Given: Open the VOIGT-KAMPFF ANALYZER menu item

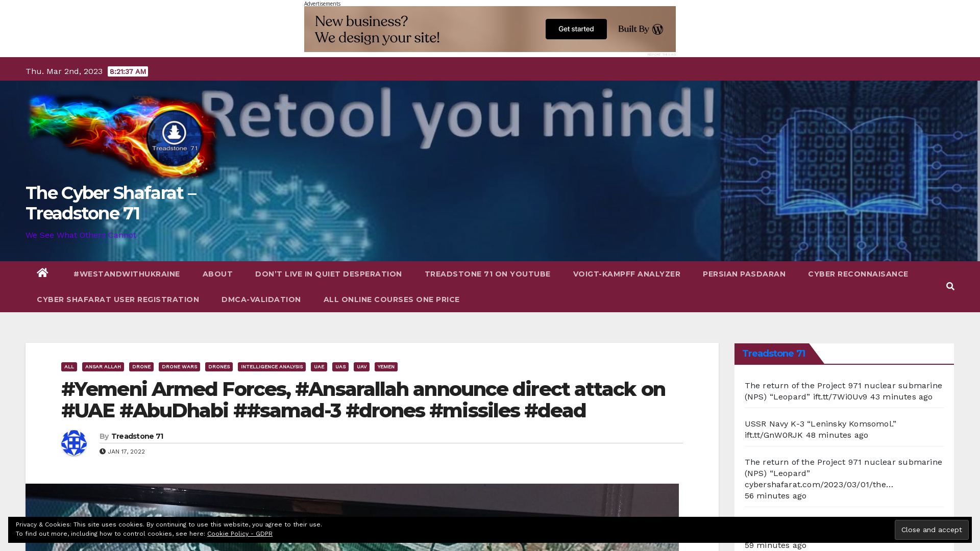Looking at the screenshot, I should click(626, 274).
